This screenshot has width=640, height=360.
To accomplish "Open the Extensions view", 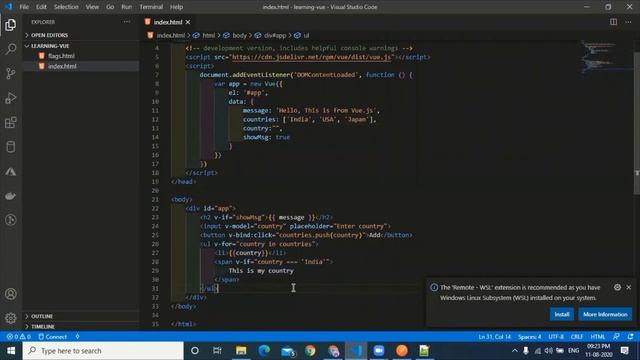I will pos(11,122).
